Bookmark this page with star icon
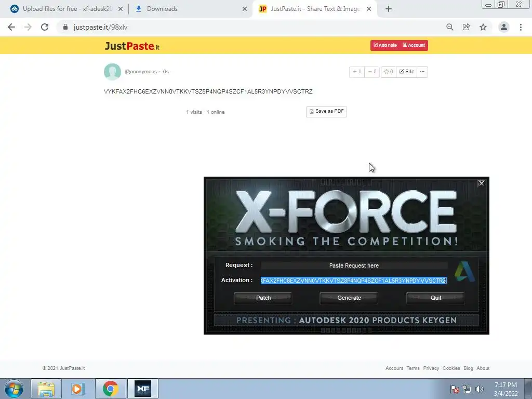The height and width of the screenshot is (399, 532). (x=483, y=27)
